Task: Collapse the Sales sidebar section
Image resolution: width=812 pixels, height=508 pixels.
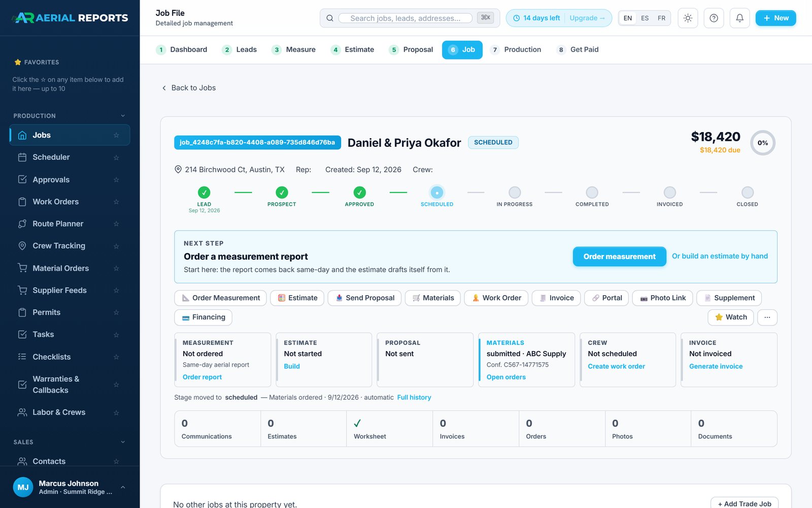Action: [x=123, y=442]
